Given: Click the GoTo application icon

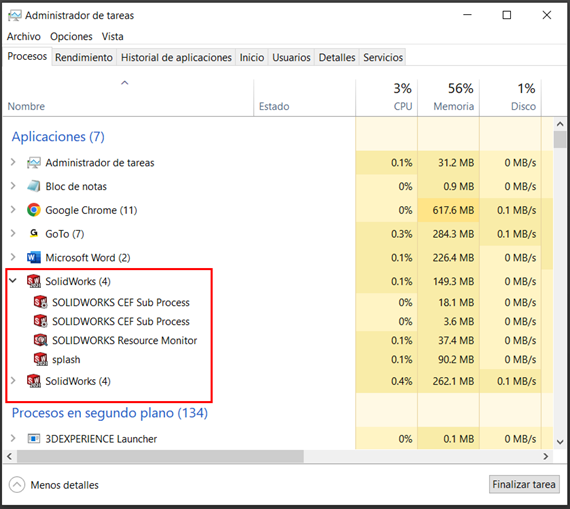Looking at the screenshot, I should 33,233.
